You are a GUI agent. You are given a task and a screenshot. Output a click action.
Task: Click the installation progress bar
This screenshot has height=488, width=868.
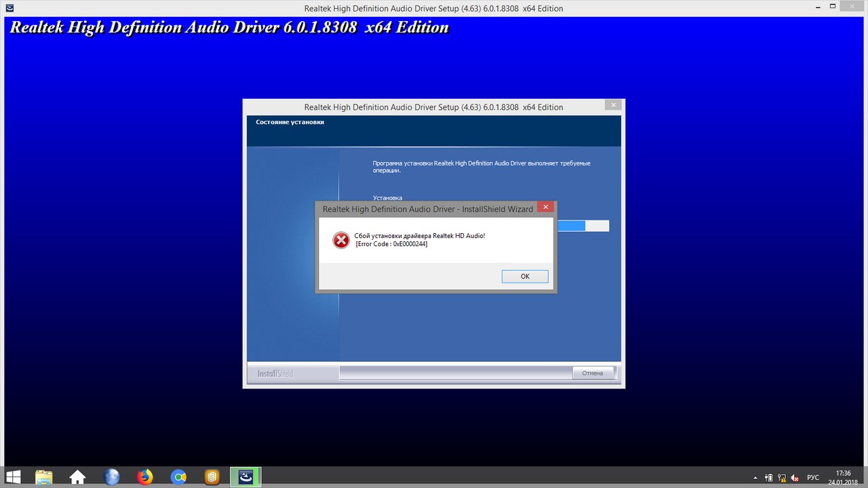[x=581, y=226]
